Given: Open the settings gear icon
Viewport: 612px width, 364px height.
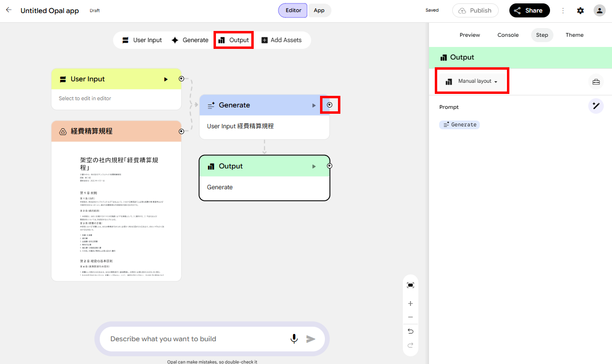Looking at the screenshot, I should [x=581, y=11].
